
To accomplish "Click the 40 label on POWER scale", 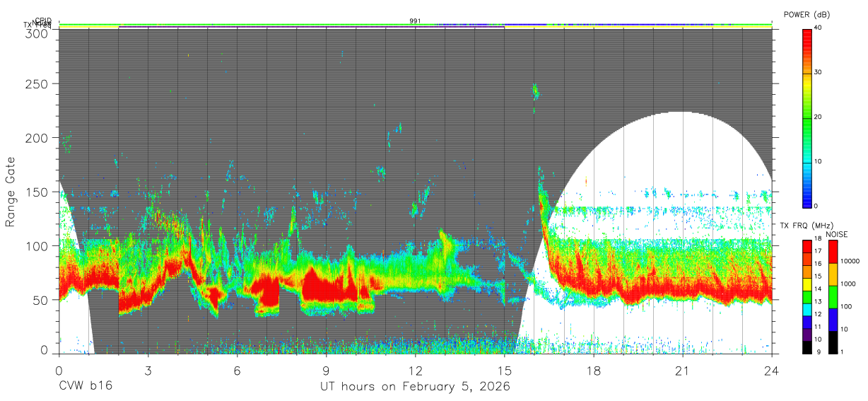I will 818,28.
